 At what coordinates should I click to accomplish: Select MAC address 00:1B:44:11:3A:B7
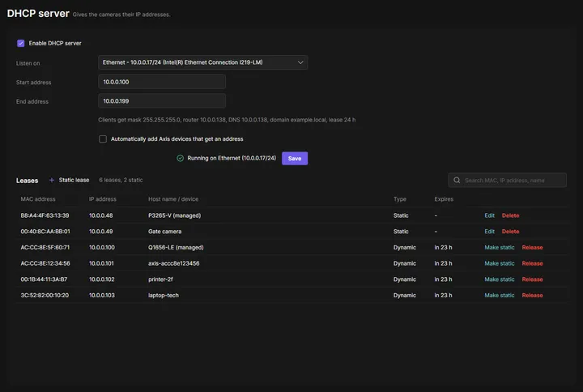pyautogui.click(x=44, y=279)
